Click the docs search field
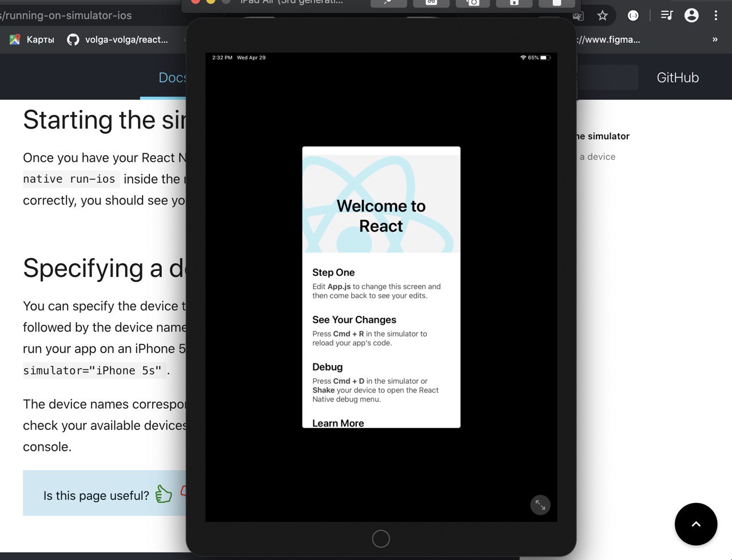Viewport: 732px width, 560px height. click(x=607, y=77)
